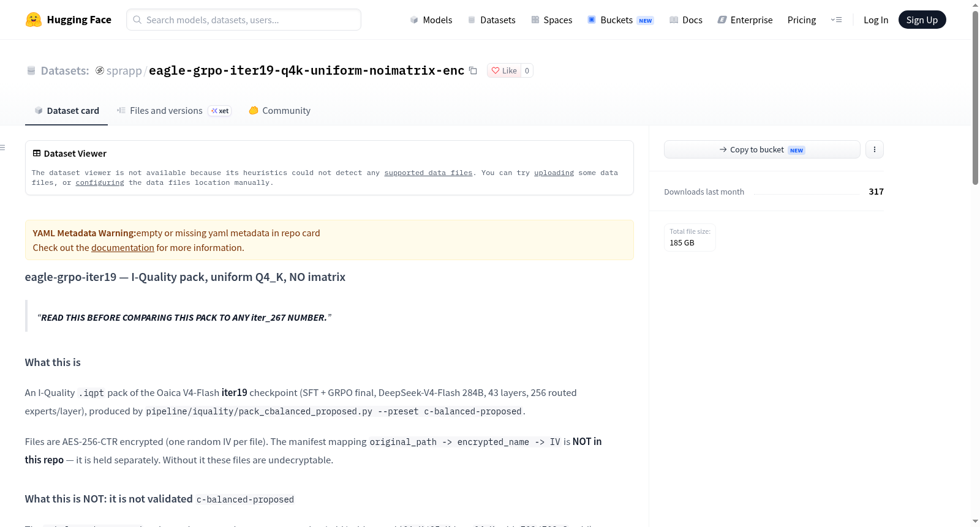Click the Downloads last month count 317
980x527 pixels.
coord(876,192)
